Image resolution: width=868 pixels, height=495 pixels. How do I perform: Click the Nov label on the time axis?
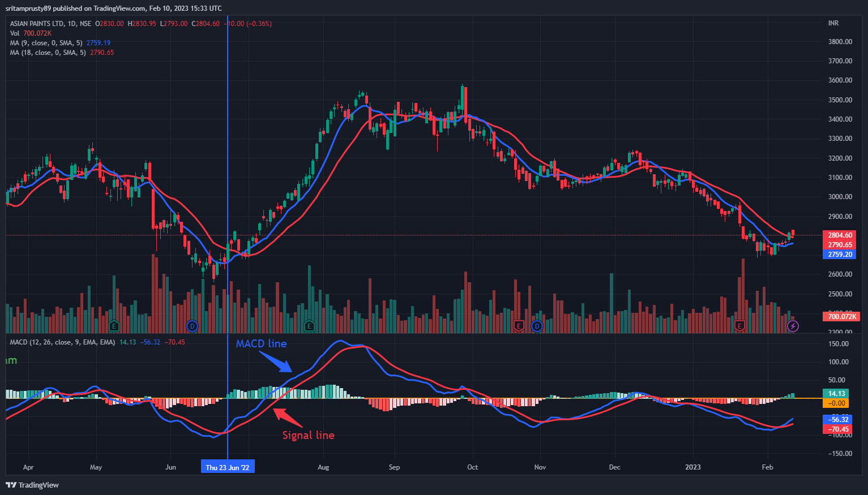[x=540, y=467]
